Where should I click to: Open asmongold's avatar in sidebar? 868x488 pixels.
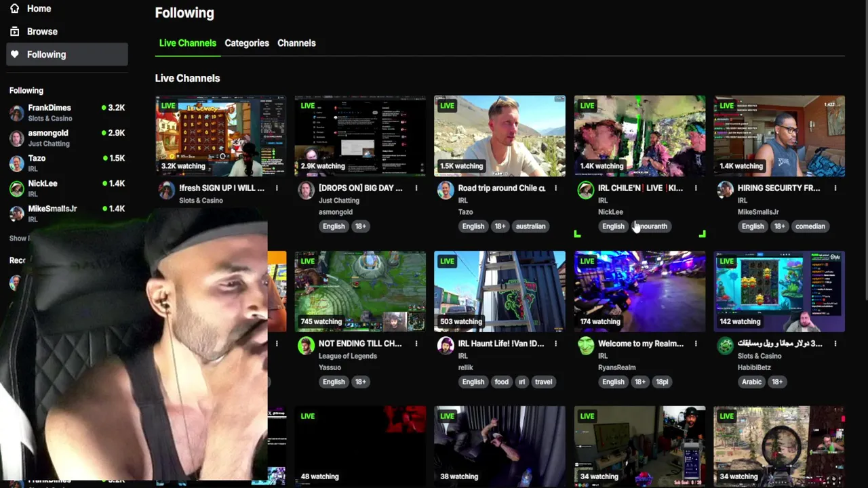[17, 138]
